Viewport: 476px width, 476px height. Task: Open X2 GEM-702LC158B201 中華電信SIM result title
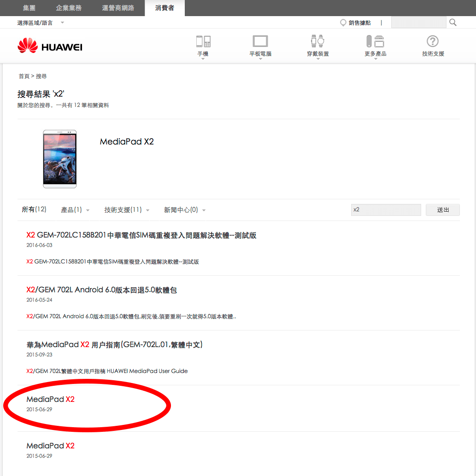[x=141, y=235]
